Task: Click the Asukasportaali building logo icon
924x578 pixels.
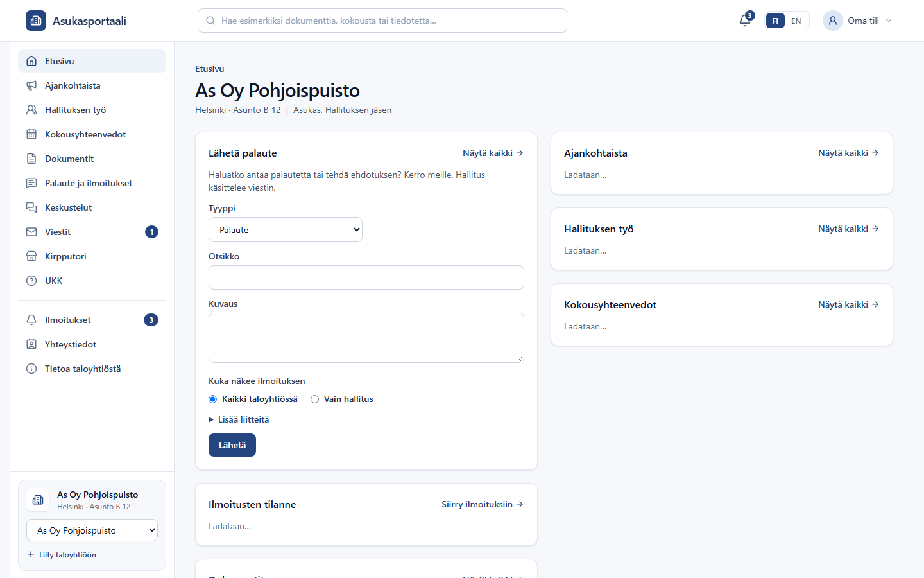Action: click(36, 21)
